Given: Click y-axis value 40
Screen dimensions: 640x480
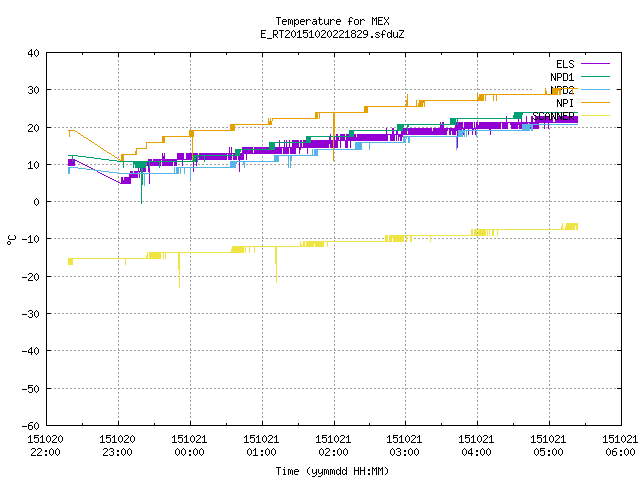Looking at the screenshot, I should [x=33, y=53].
